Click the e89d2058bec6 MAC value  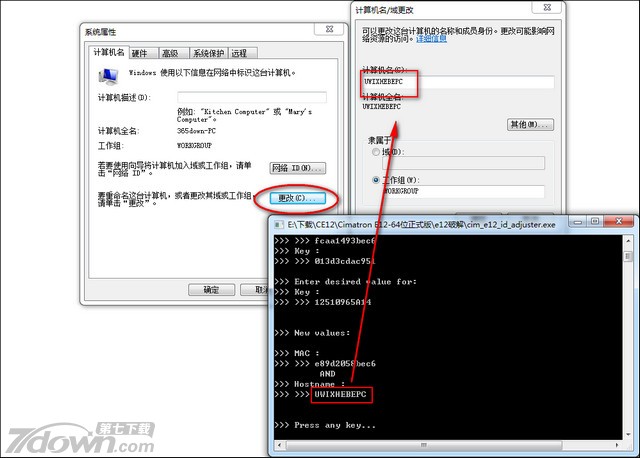point(345,363)
